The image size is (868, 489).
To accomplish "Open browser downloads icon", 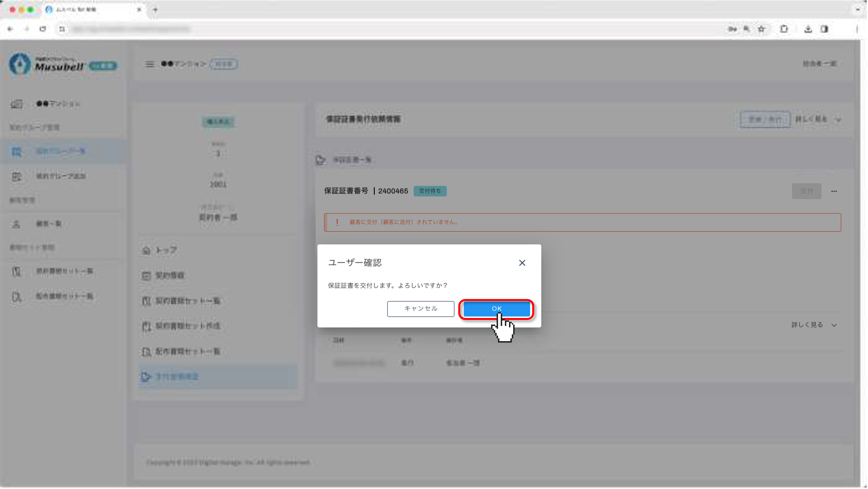I will pyautogui.click(x=808, y=29).
